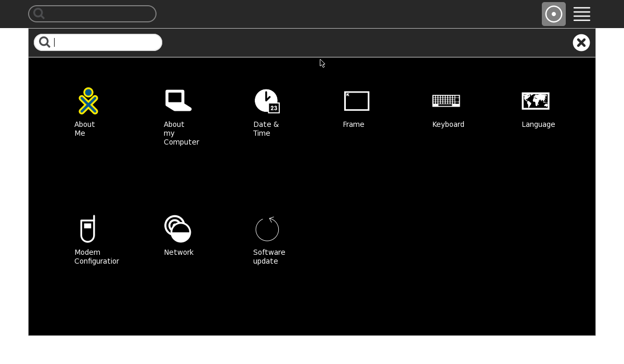Open About my Computer laptop icon

178,101
